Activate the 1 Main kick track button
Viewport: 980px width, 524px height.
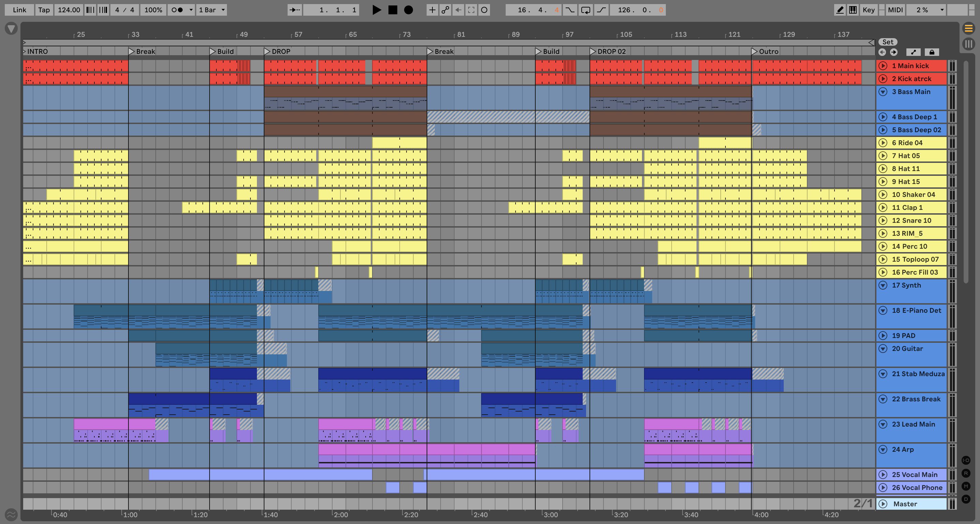click(x=883, y=66)
